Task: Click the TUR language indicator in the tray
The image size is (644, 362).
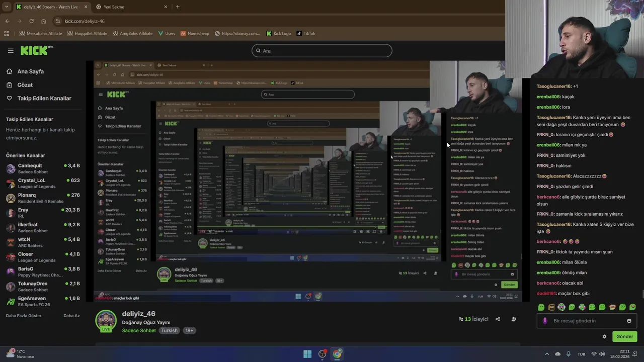Action: [581, 354]
